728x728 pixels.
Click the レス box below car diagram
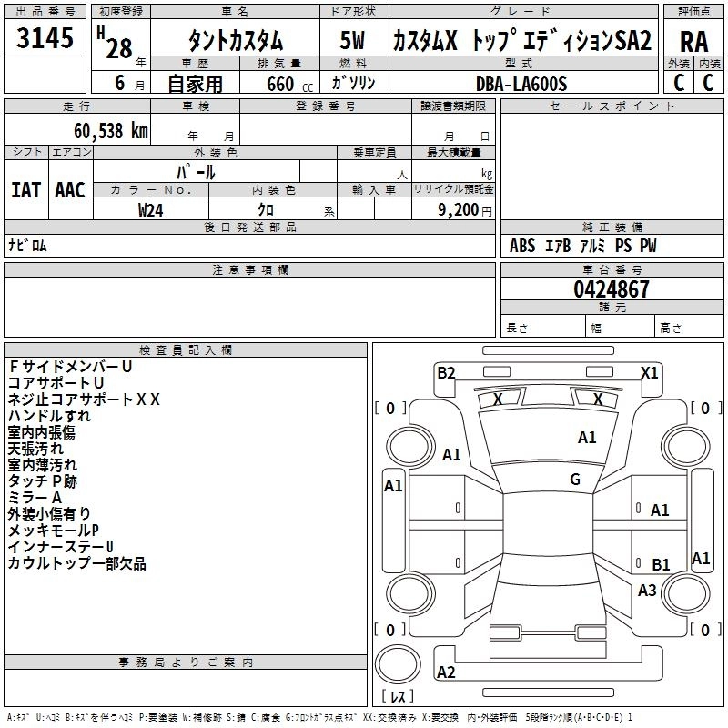[397, 697]
